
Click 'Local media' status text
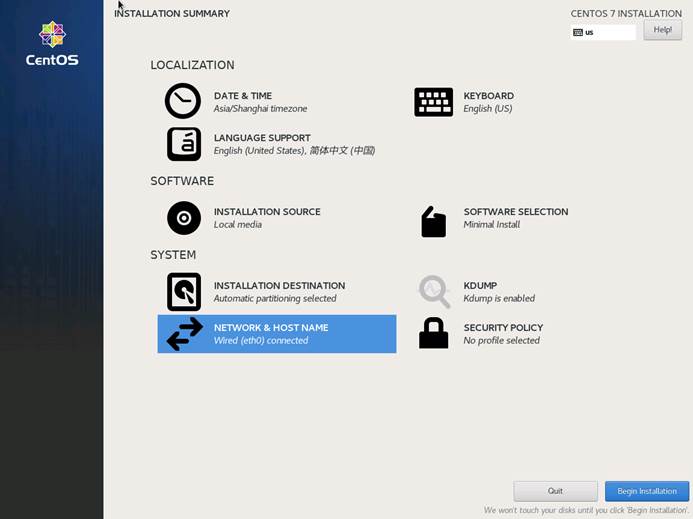[238, 225]
